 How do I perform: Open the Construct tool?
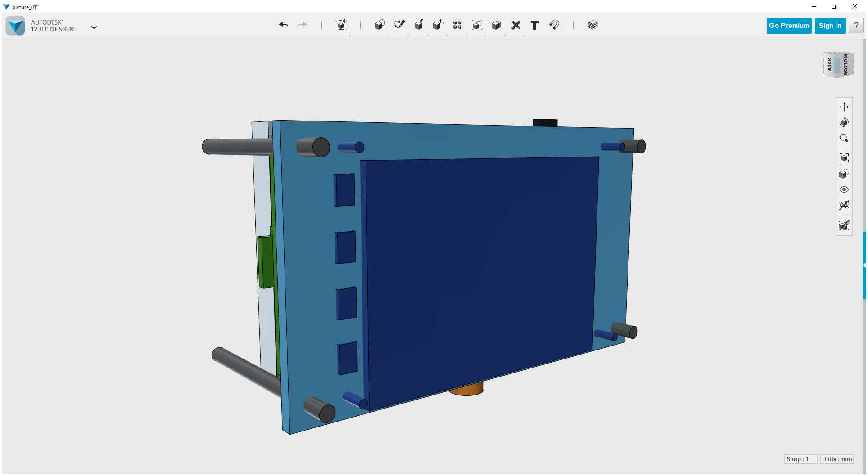[419, 25]
